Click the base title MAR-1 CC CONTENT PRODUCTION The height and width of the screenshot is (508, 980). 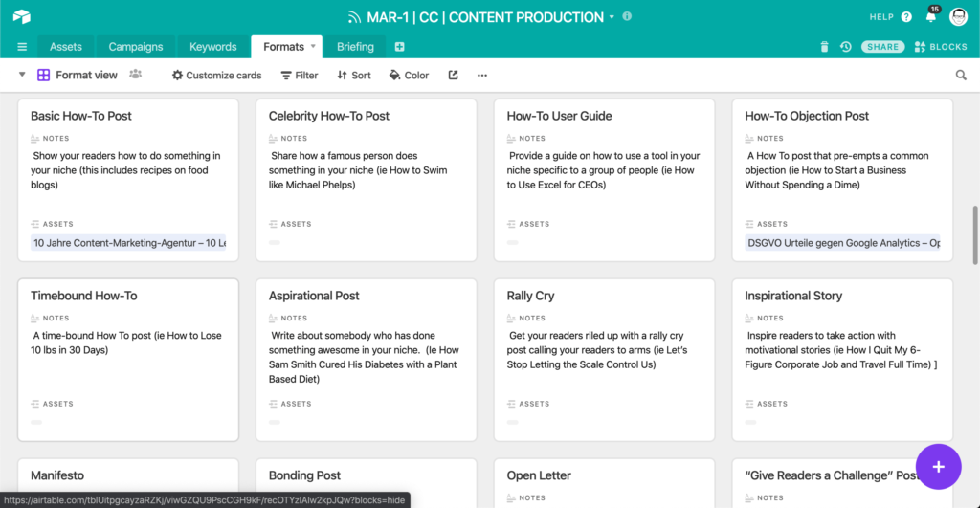point(485,17)
